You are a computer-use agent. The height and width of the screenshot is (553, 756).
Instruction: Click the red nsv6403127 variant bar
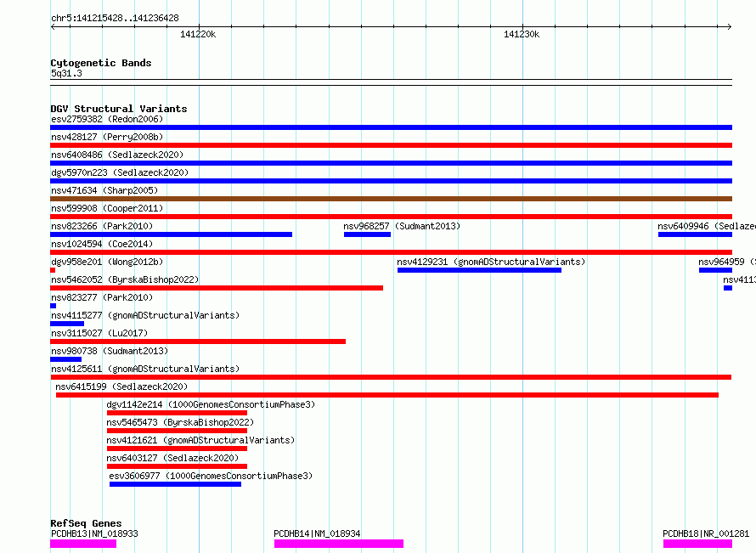click(177, 466)
